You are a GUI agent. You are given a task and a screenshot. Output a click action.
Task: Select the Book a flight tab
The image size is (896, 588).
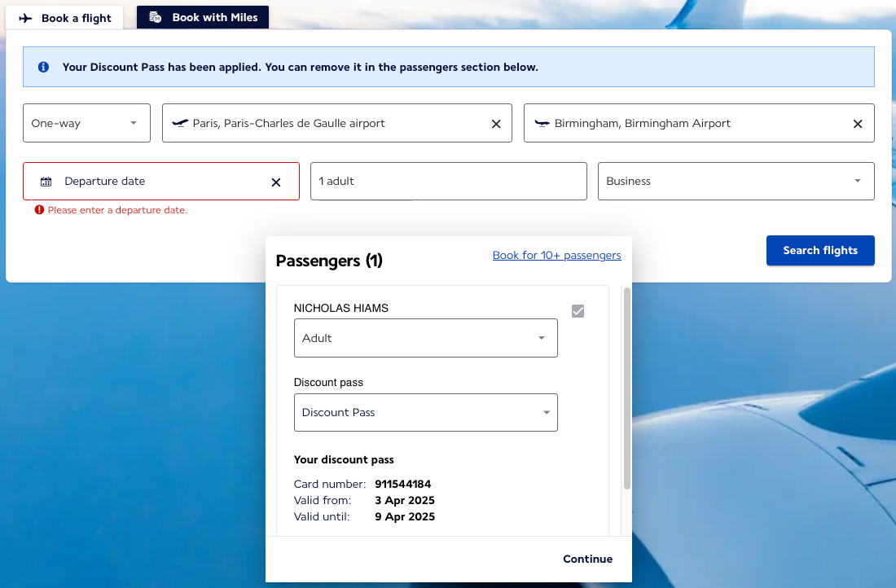(x=64, y=18)
